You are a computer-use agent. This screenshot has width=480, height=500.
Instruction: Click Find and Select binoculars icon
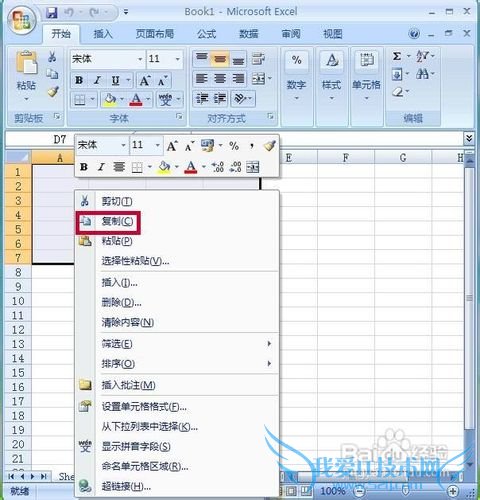pyautogui.click(x=423, y=74)
